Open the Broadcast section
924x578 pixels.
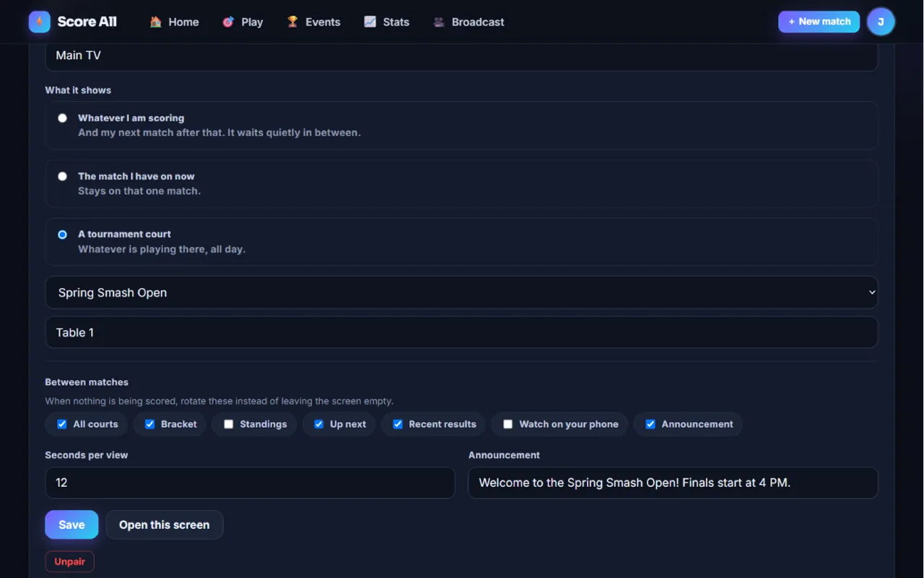pos(468,22)
